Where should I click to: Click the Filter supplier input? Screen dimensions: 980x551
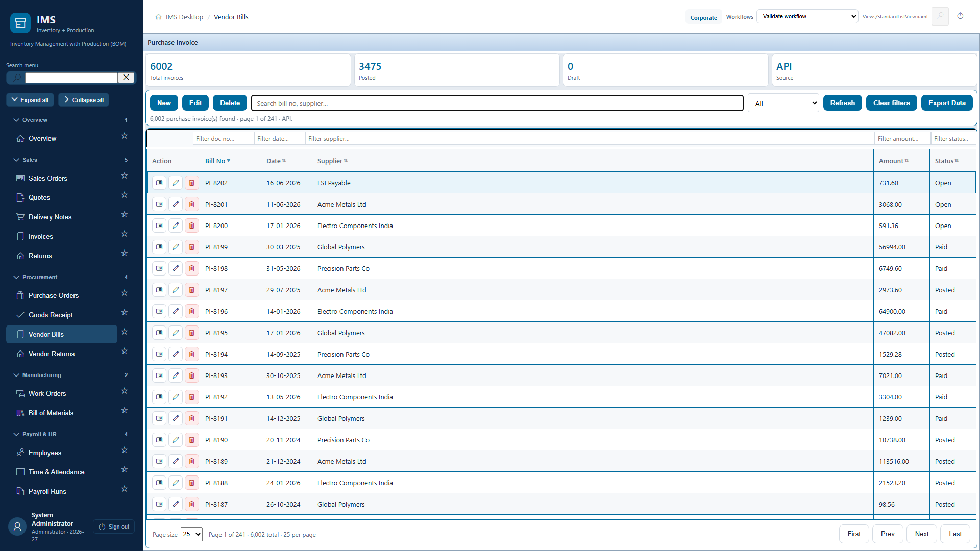[x=590, y=139]
